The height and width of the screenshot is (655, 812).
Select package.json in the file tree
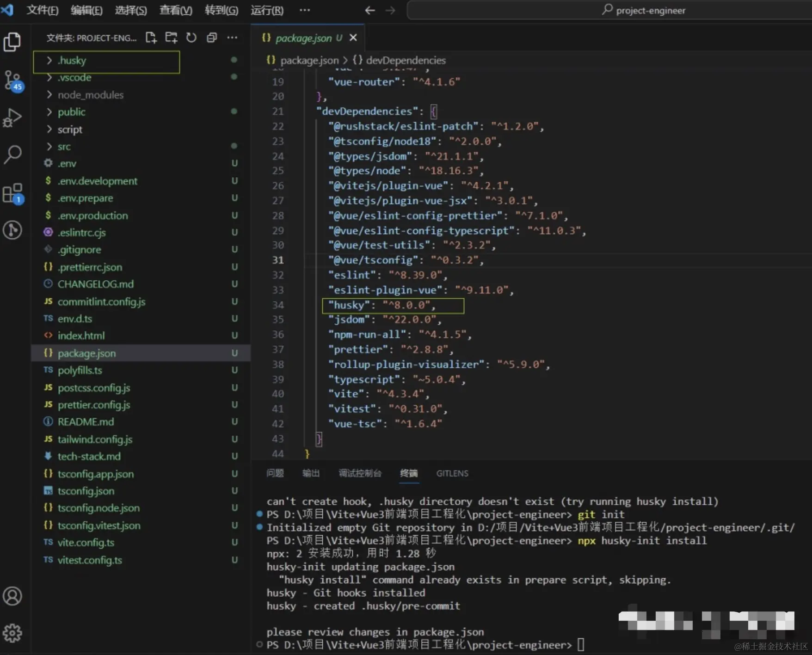point(141,353)
